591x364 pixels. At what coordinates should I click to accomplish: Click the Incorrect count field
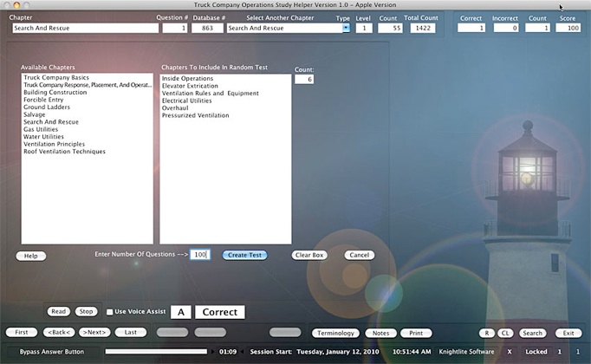click(x=506, y=29)
